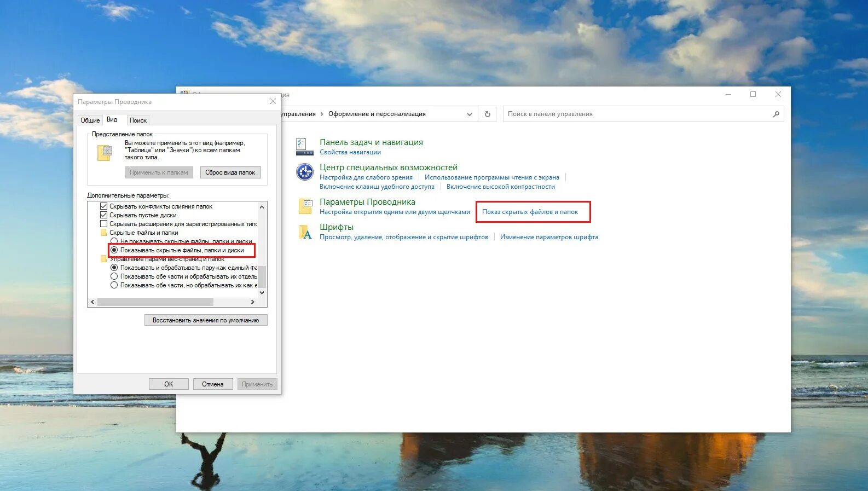Click the horizontal scrollbar thumb in settings list
The height and width of the screenshot is (491, 868).
(x=155, y=302)
